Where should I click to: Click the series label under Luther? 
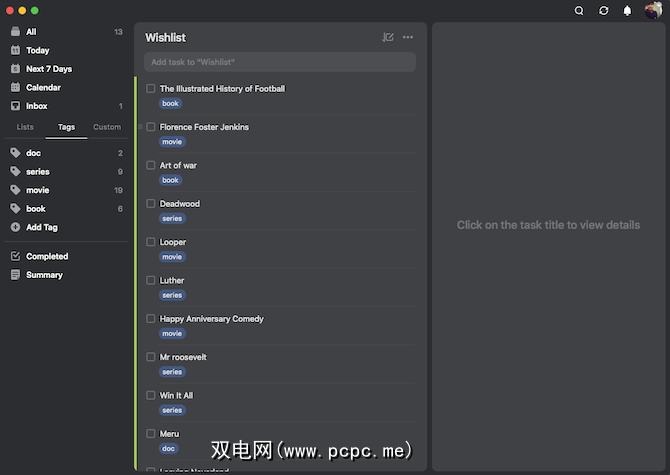point(172,295)
